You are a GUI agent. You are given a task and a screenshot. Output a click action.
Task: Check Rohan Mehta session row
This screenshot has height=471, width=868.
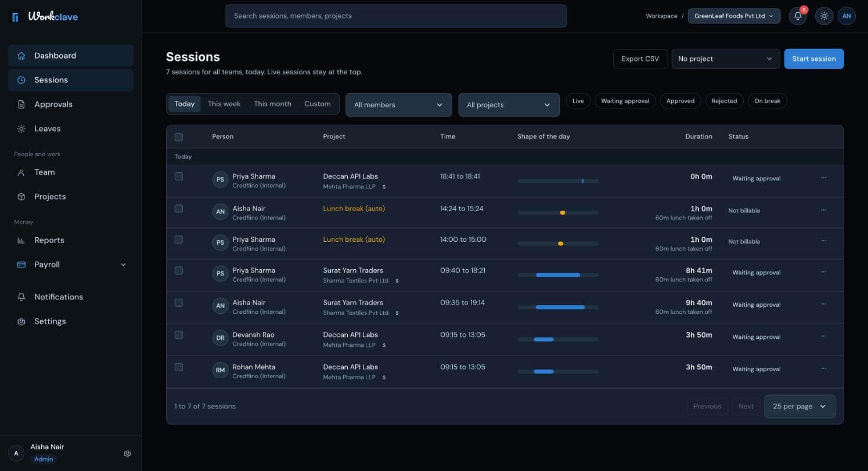click(x=179, y=367)
